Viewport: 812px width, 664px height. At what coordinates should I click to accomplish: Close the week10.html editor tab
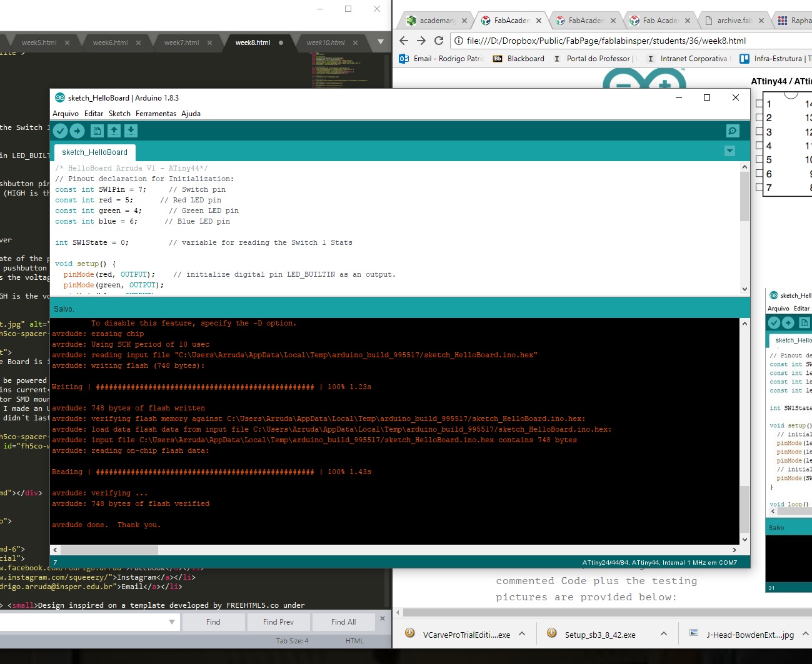coord(355,43)
